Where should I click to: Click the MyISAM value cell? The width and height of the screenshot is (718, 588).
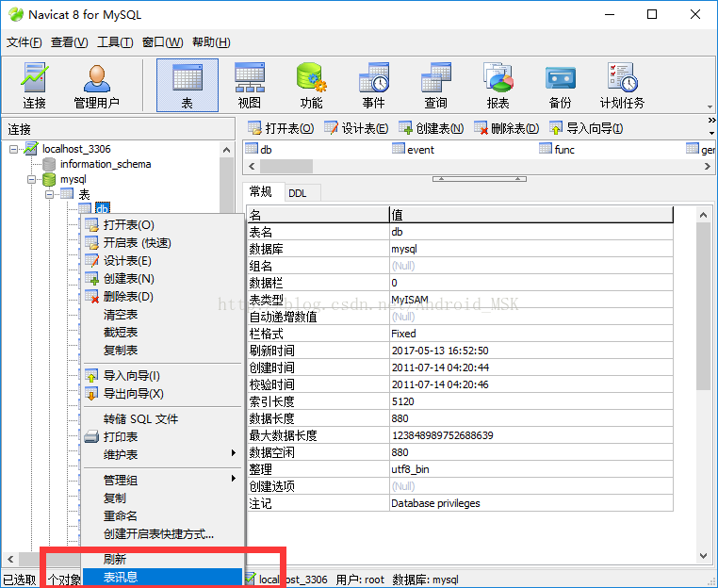point(531,300)
